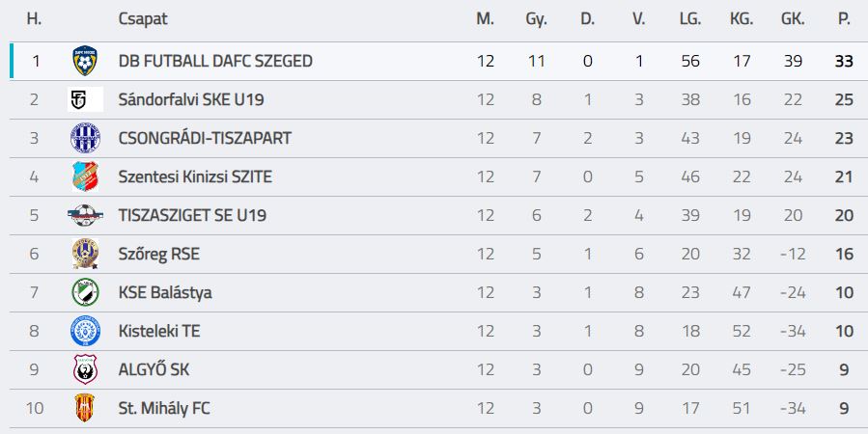Click the H. position column header
The image size is (868, 434).
[34, 18]
